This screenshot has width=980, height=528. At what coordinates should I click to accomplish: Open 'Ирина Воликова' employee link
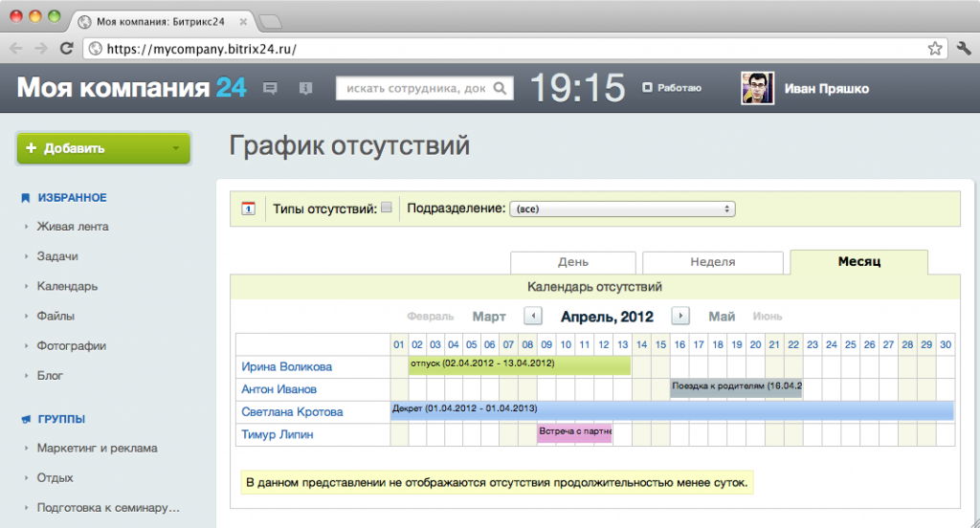287,366
